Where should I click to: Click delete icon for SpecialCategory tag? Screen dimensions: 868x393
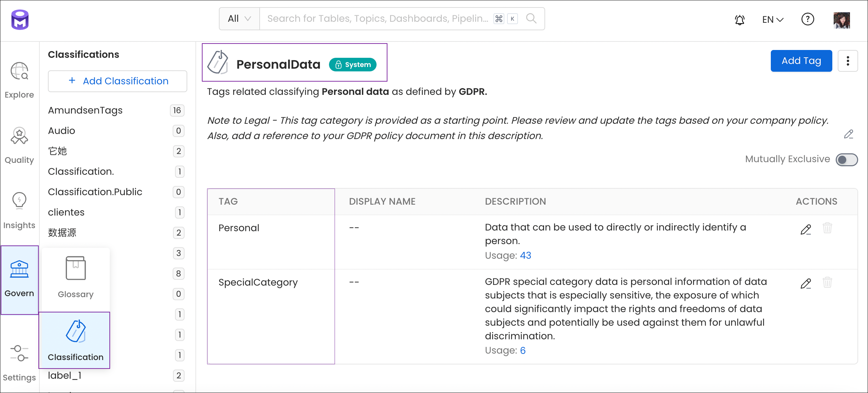(828, 282)
